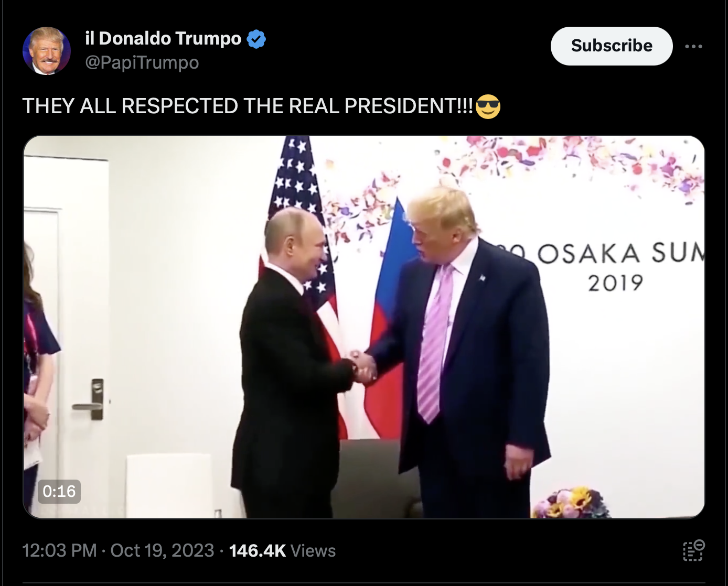Image resolution: width=728 pixels, height=586 pixels.
Task: Open the Oct 19, 2023 date link
Action: tap(162, 550)
